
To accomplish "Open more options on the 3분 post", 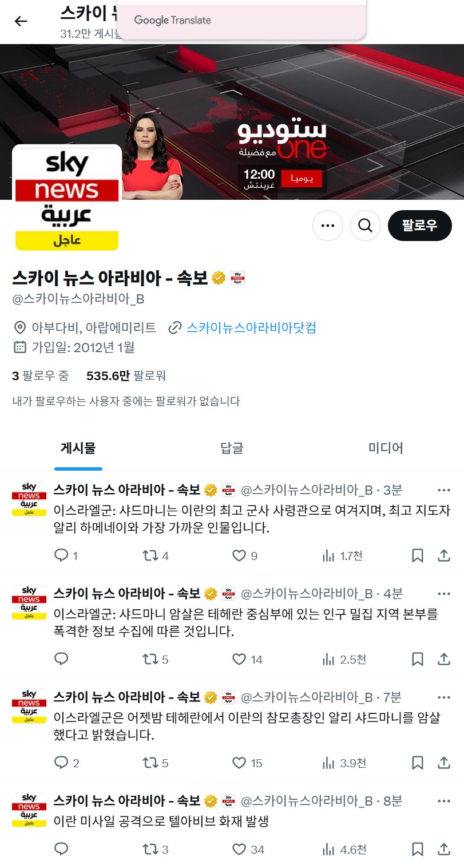I will point(444,490).
